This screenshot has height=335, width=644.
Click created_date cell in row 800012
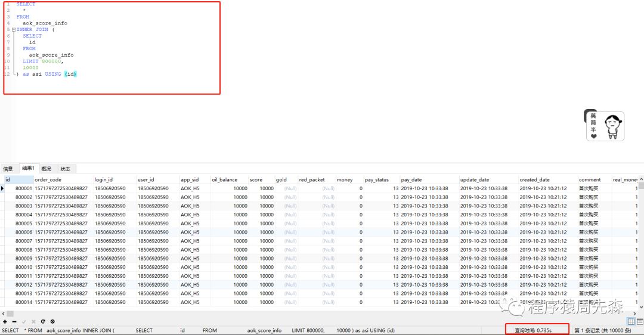pos(548,284)
